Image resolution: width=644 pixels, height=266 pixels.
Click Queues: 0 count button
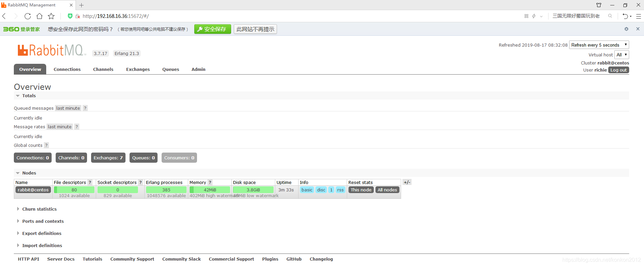pos(143,158)
